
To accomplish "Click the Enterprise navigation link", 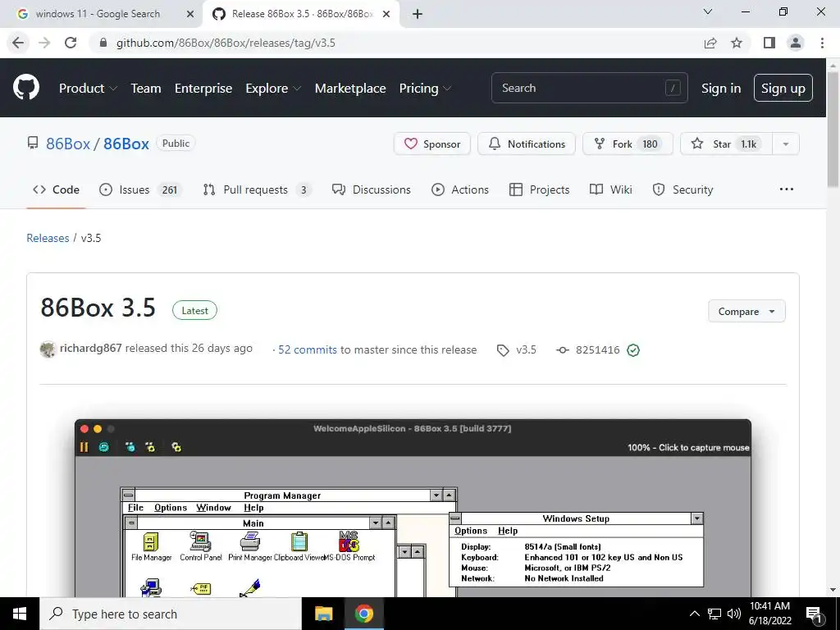I will (203, 89).
